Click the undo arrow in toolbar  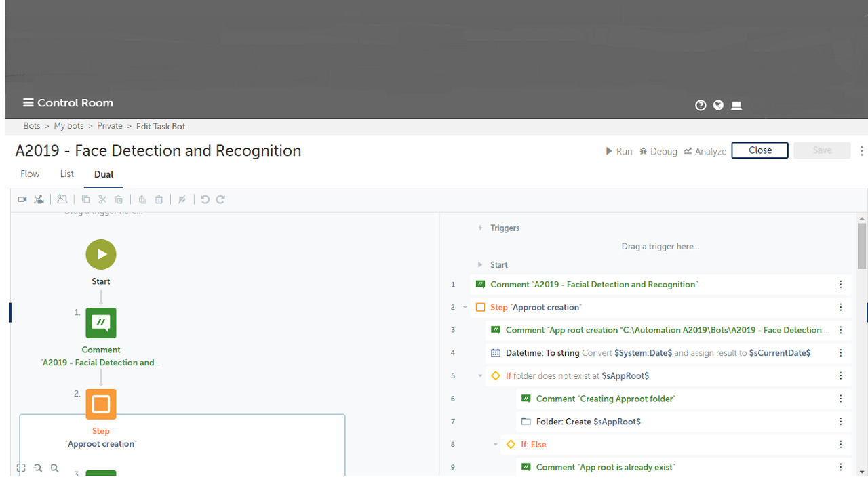coord(204,199)
